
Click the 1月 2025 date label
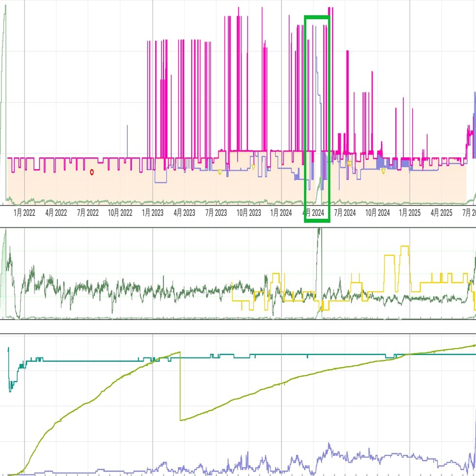[410, 213]
